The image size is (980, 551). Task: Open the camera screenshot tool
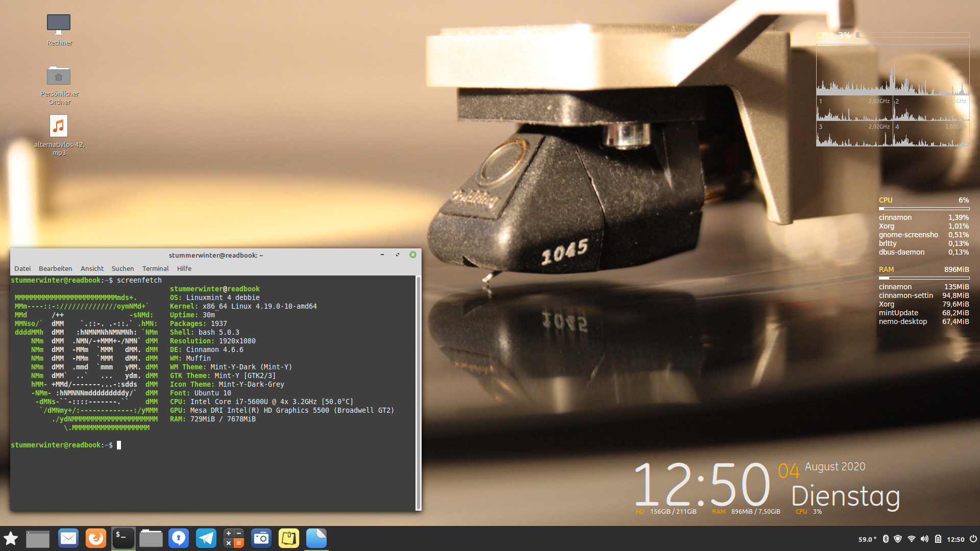coord(261,538)
